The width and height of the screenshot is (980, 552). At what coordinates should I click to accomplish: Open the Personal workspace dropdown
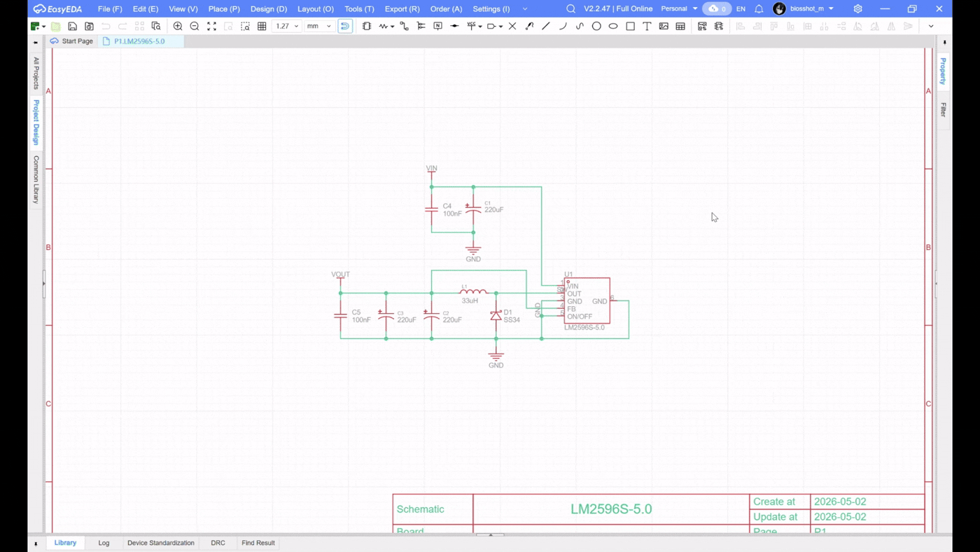679,9
